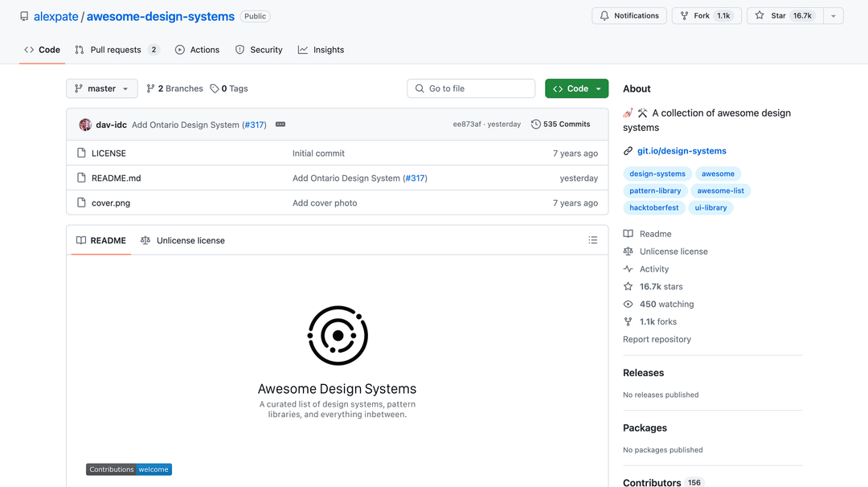
Task: Click the commit message ellipsis expand icon
Action: [x=280, y=125]
